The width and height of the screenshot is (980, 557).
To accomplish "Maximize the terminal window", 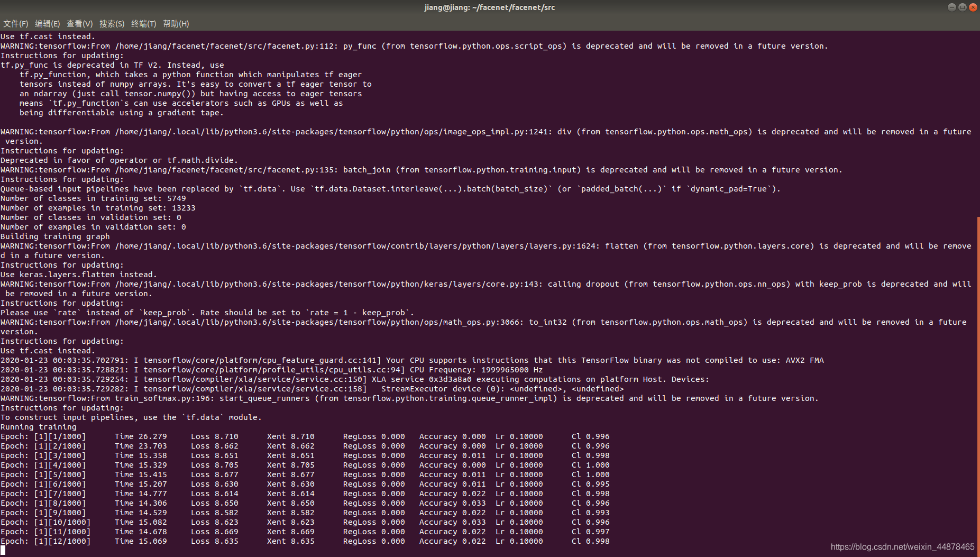I will point(962,7).
